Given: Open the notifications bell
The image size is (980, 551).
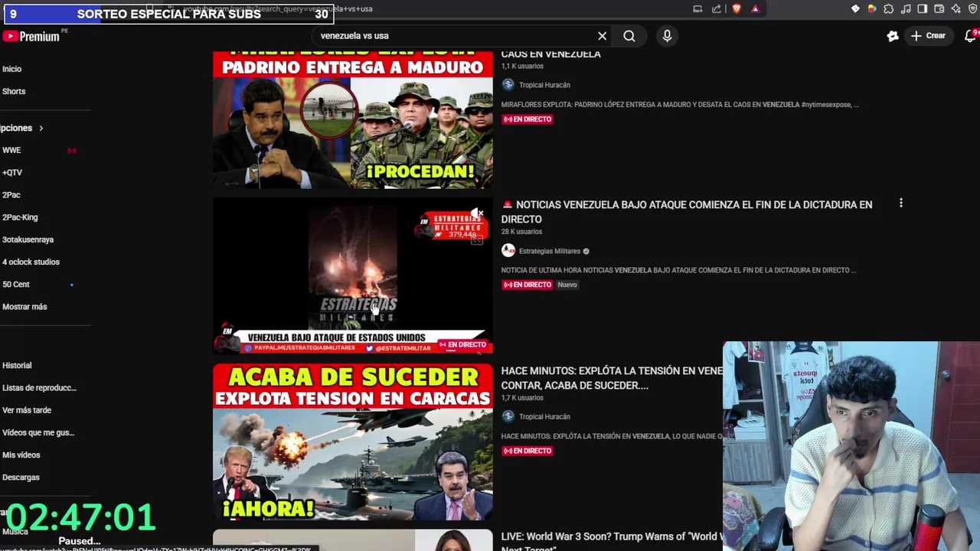Looking at the screenshot, I should (x=970, y=36).
